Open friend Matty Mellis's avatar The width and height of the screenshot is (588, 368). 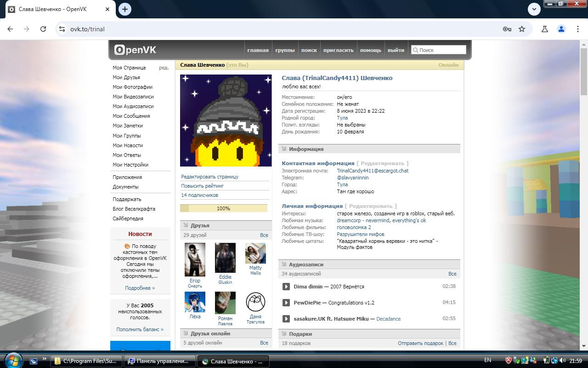click(x=255, y=253)
